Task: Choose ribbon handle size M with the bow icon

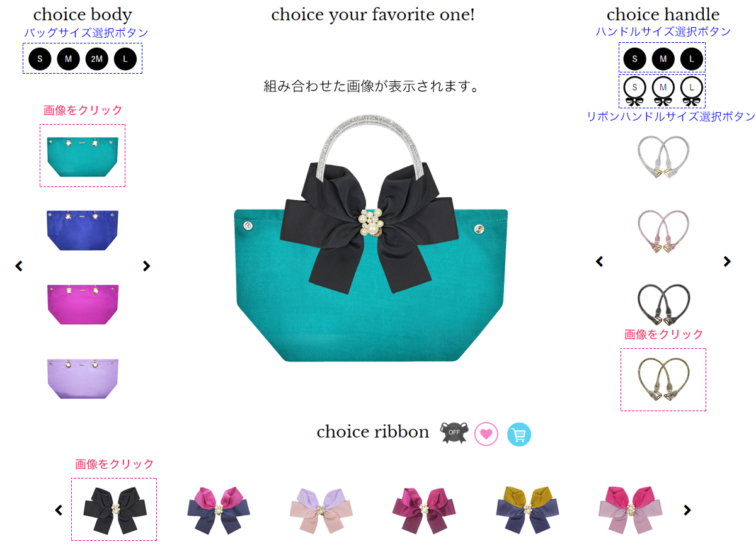Action: (x=663, y=91)
